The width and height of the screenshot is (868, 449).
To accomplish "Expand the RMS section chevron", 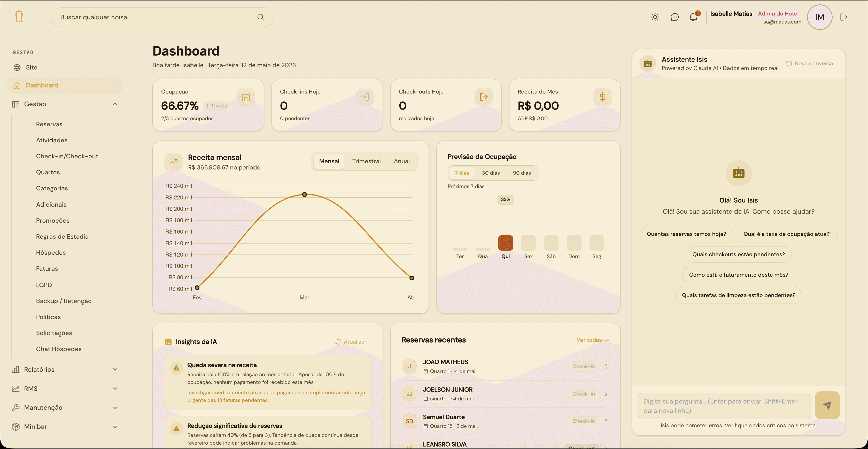I will (115, 389).
